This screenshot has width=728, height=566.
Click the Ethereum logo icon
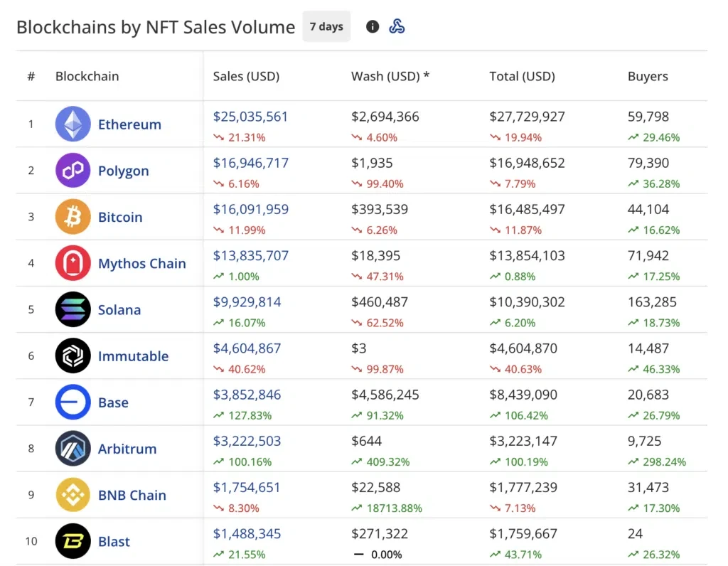coord(73,124)
